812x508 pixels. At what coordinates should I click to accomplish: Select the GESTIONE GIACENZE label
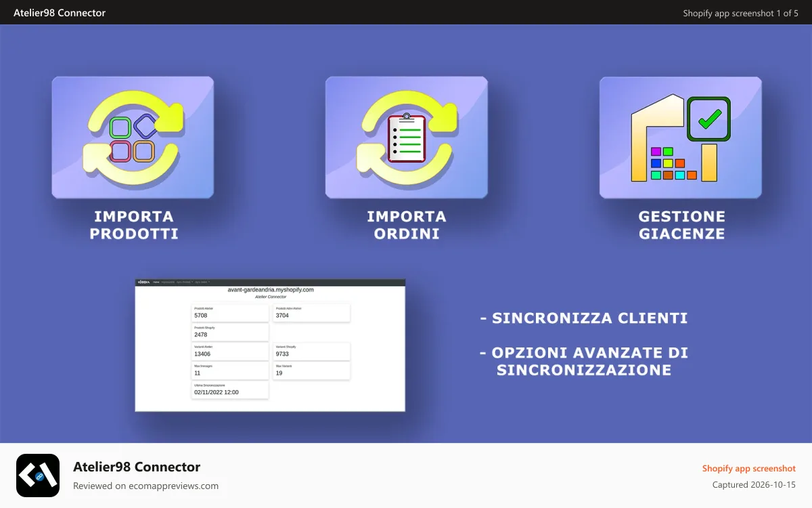(x=681, y=226)
